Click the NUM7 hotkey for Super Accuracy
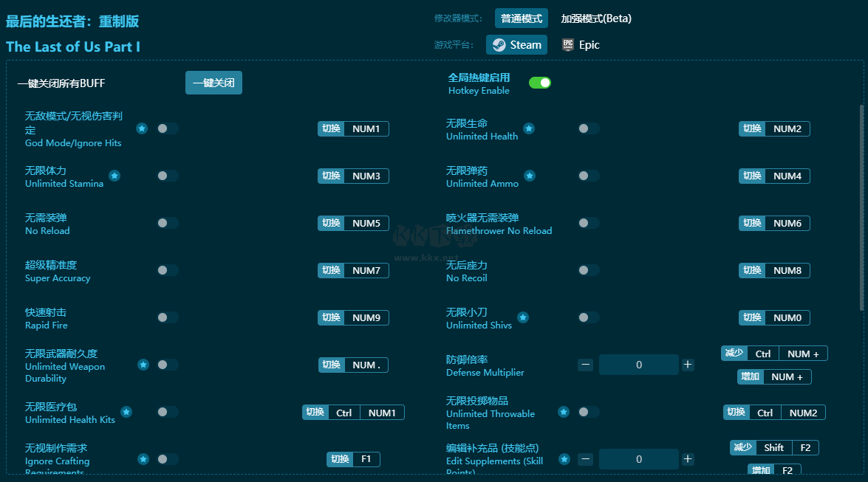 pos(353,271)
